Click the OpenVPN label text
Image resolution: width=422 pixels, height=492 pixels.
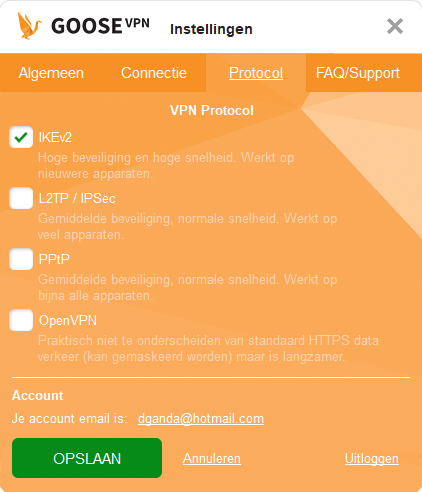(x=68, y=320)
